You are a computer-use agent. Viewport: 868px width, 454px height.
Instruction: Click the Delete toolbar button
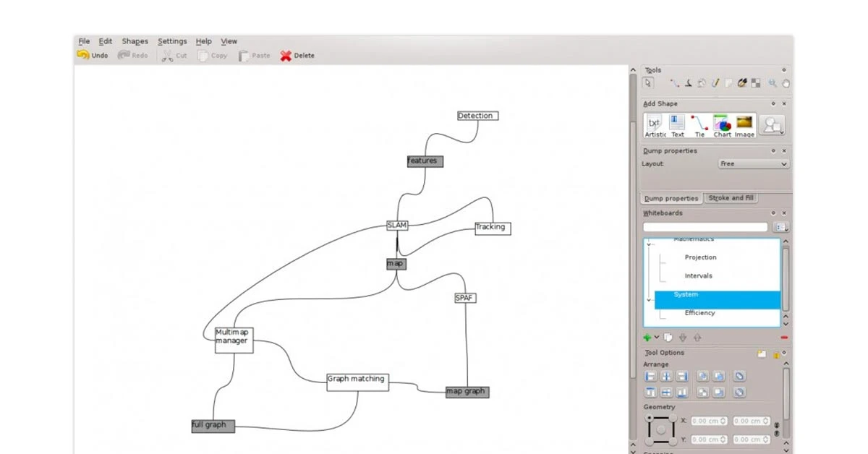point(297,55)
